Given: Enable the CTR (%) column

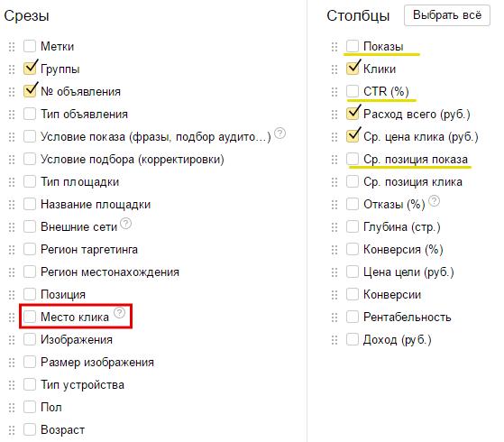Looking at the screenshot, I should [x=353, y=91].
